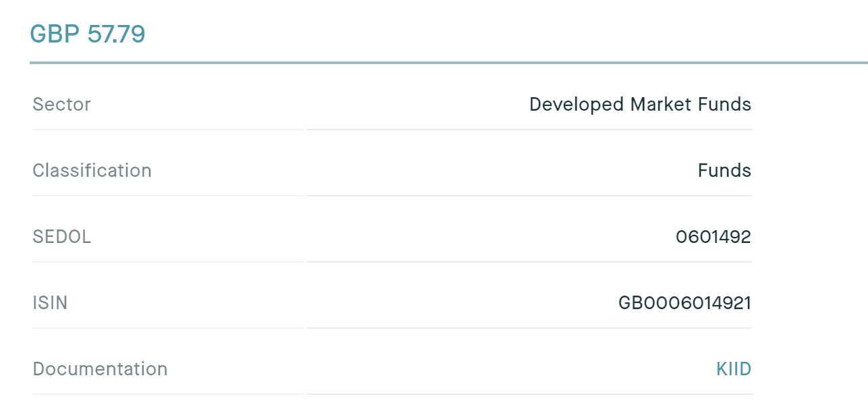Click the SEDOL number 0601492
Image resolution: width=868 pixels, height=407 pixels.
[713, 237]
